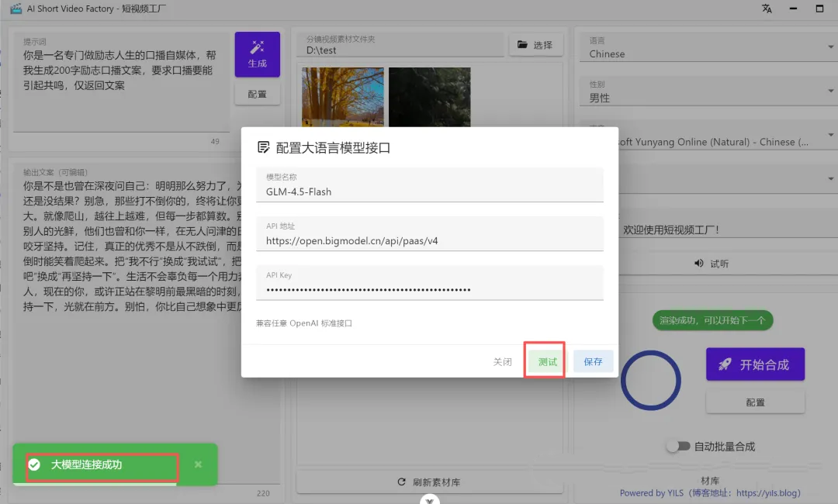Click the API Key password field

[430, 289]
